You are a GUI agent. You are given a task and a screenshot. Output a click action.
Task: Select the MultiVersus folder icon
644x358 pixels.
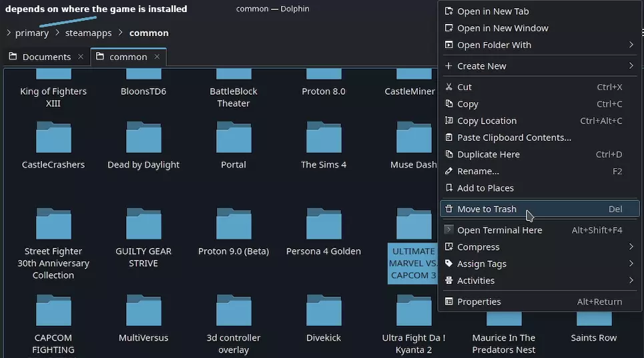(x=143, y=311)
